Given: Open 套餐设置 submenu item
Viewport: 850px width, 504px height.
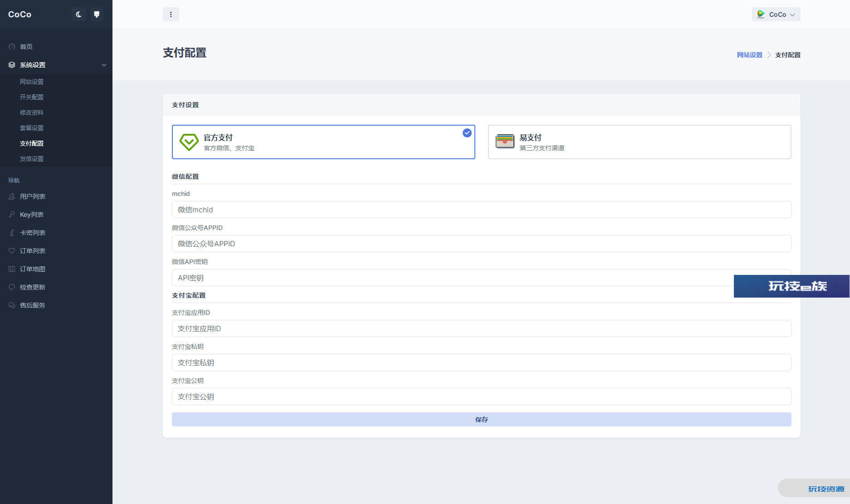Looking at the screenshot, I should coord(32,128).
